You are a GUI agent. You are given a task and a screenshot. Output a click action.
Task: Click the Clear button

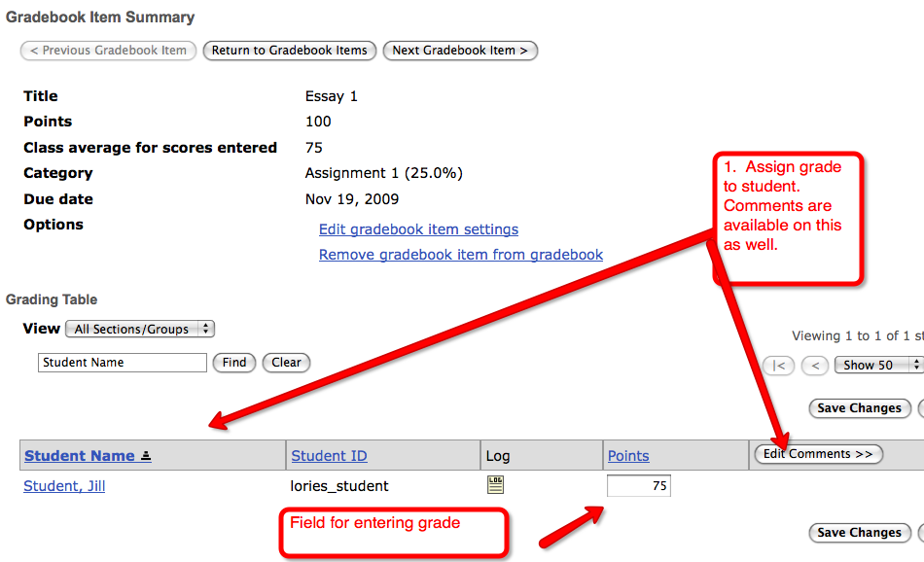pyautogui.click(x=286, y=363)
